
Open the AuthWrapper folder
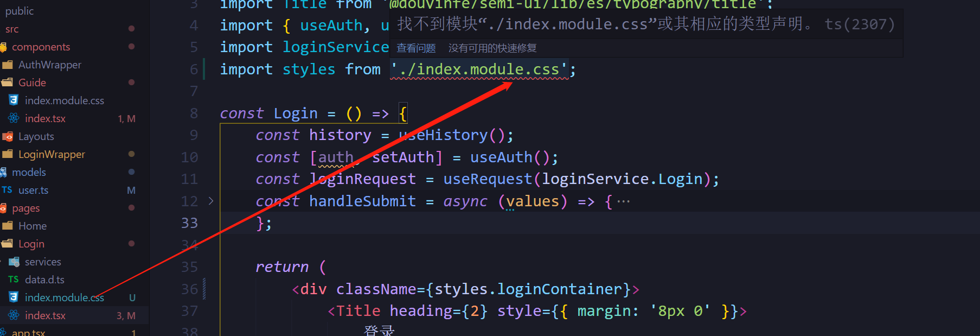click(50, 65)
